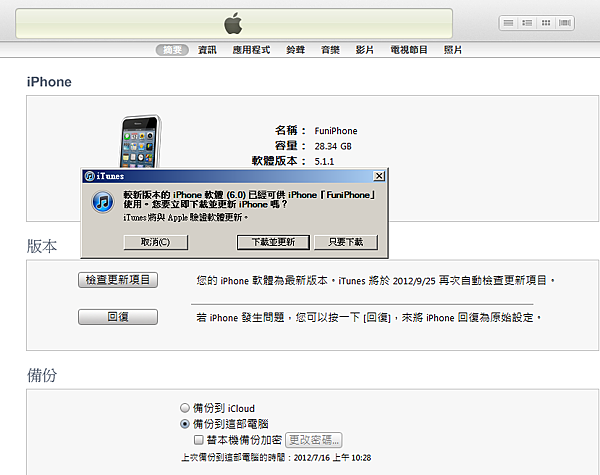Click the iTunes 將與 Apple 驗證 message
Image resolution: width=600 pixels, height=475 pixels.
click(x=186, y=217)
